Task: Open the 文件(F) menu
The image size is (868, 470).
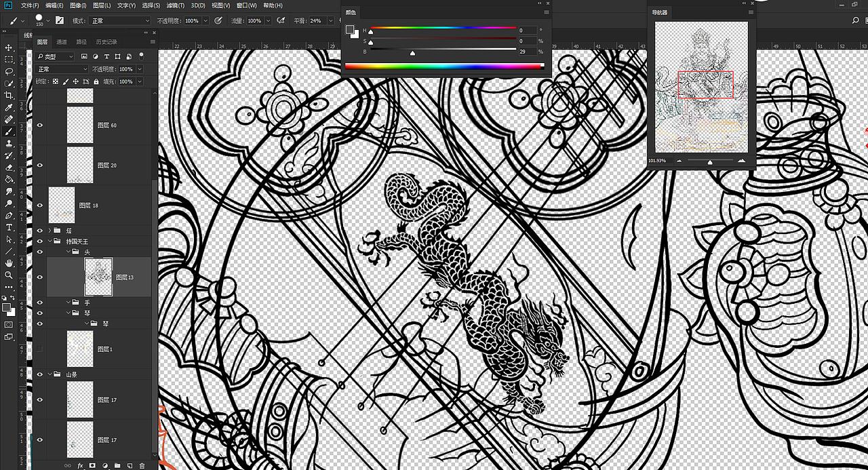Action: [x=29, y=5]
